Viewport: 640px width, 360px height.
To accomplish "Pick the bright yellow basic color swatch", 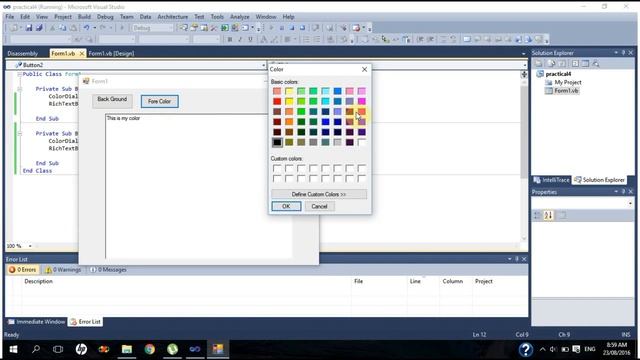I will [289, 101].
